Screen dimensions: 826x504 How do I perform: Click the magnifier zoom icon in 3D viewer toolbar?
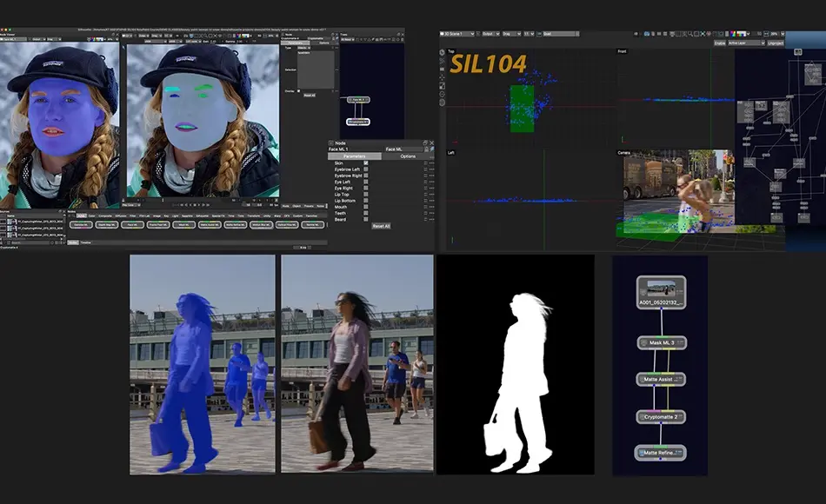(690, 34)
